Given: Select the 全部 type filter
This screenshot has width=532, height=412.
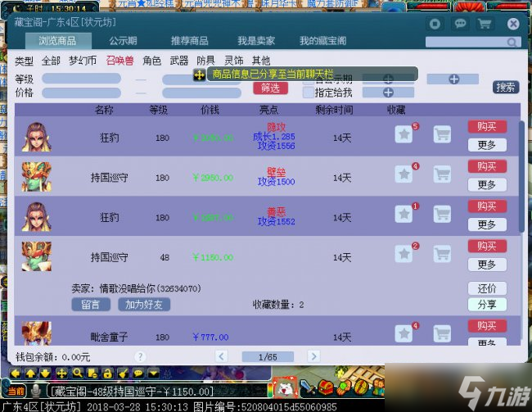Looking at the screenshot, I should coord(51,61).
